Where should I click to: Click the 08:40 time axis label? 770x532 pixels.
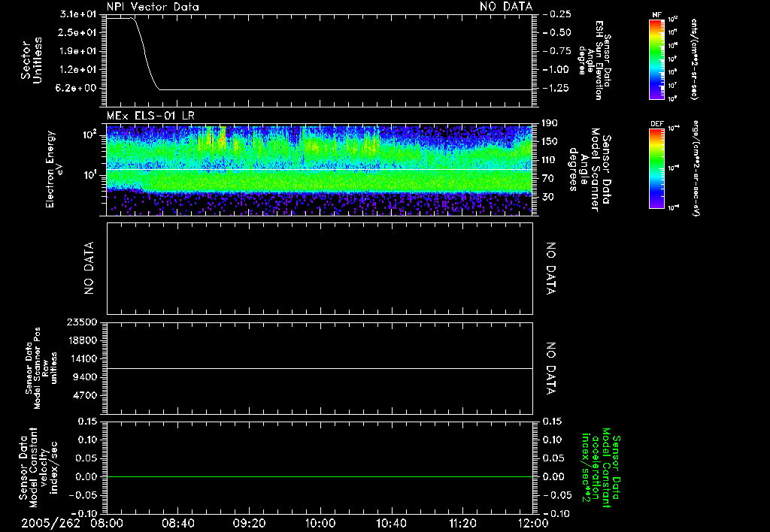(x=178, y=522)
